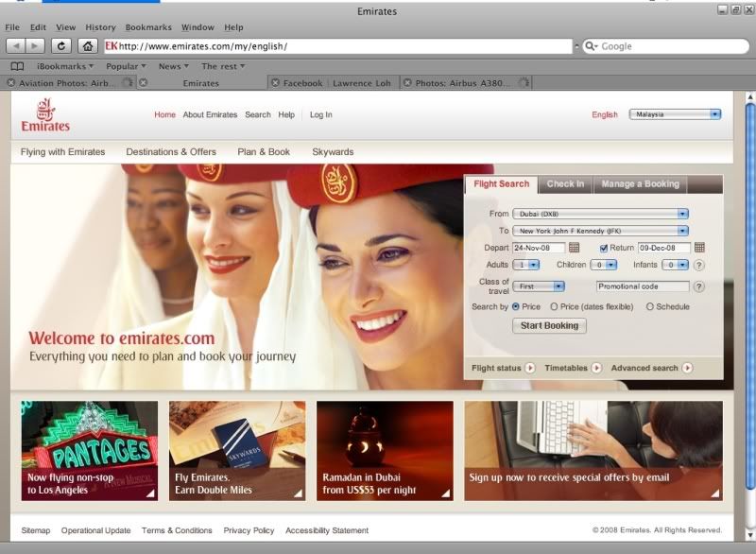Open the From airport dropdown
The width and height of the screenshot is (756, 554).
pos(600,214)
